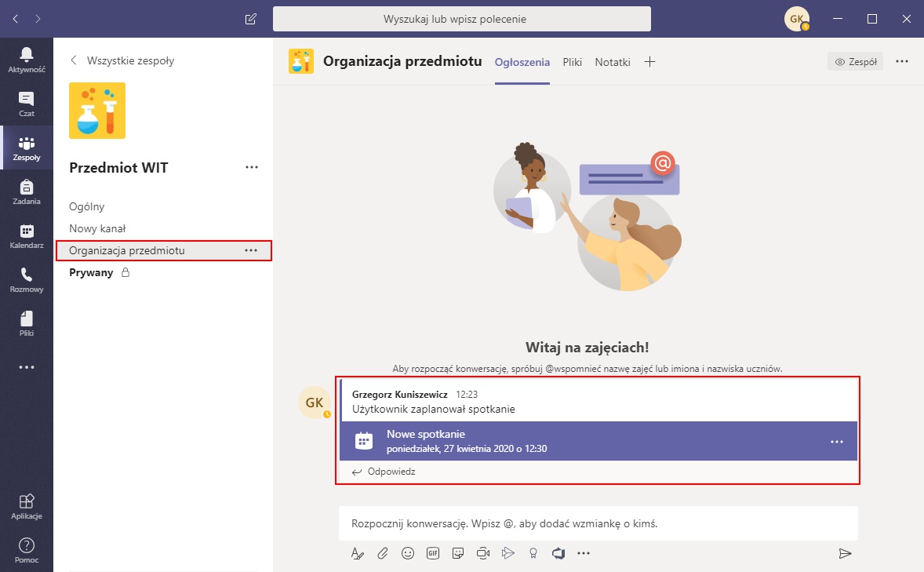
Task: Open the Kalendarz view
Action: (27, 236)
